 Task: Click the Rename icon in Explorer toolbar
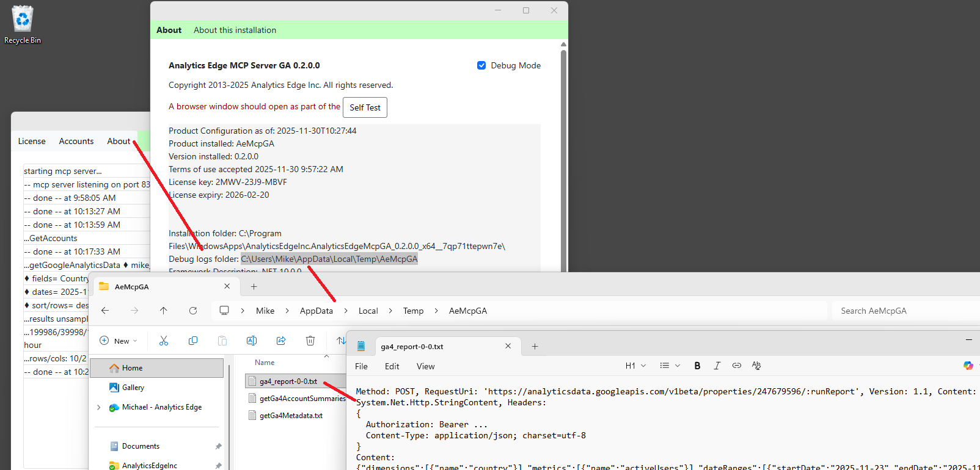point(252,341)
